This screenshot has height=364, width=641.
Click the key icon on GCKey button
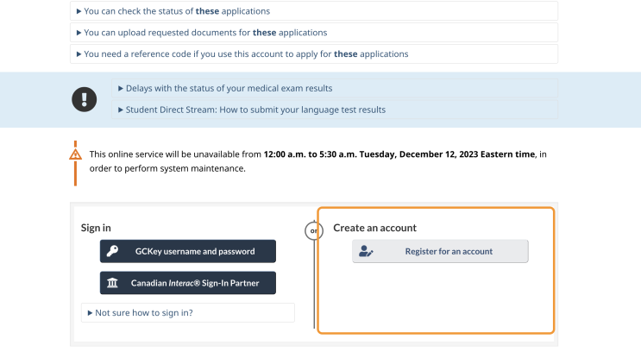[x=112, y=251]
